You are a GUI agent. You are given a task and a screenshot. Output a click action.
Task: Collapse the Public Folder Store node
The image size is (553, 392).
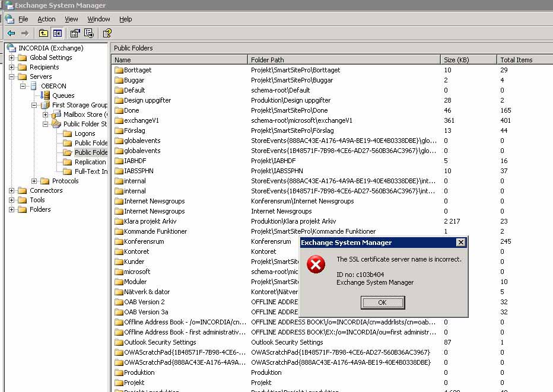point(46,124)
